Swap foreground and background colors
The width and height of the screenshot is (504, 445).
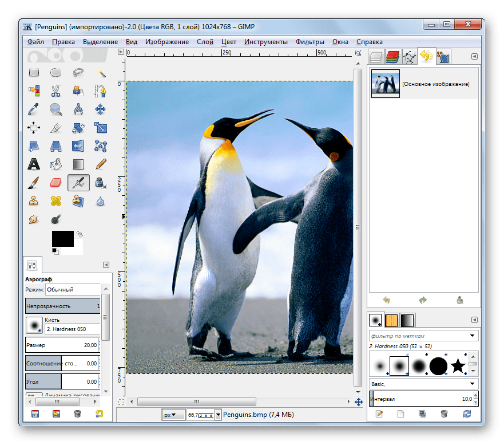pyautogui.click(x=80, y=234)
